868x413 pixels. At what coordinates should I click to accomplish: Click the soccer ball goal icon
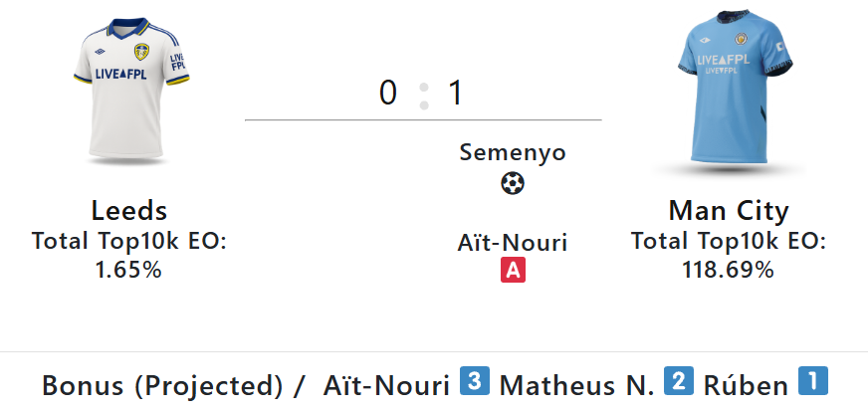click(513, 183)
